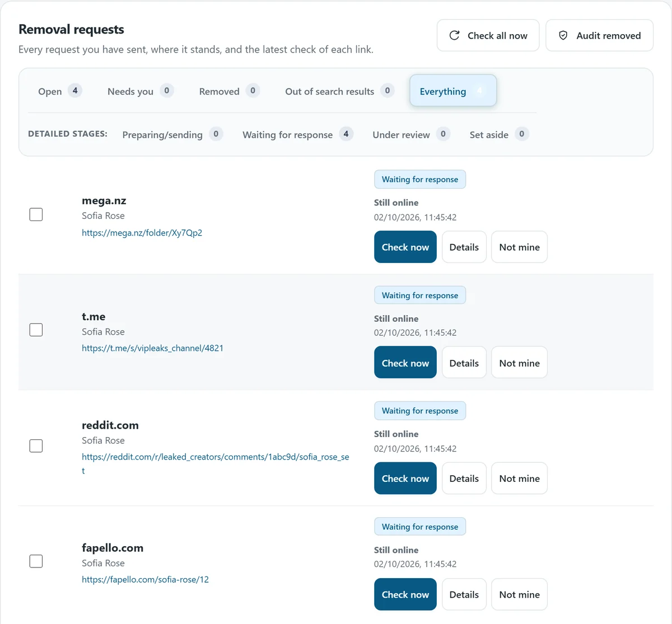Mark fapello.com as Not mine
Screen dimensions: 672x624
pos(520,594)
